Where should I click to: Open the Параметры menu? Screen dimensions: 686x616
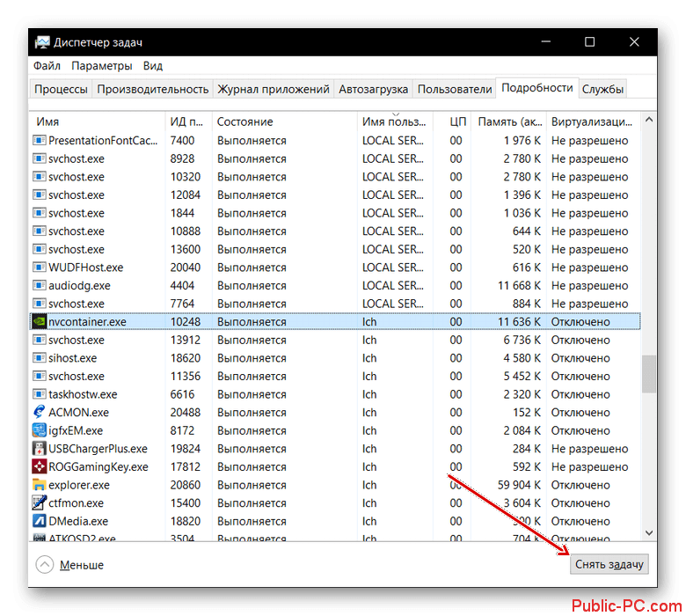tap(102, 66)
